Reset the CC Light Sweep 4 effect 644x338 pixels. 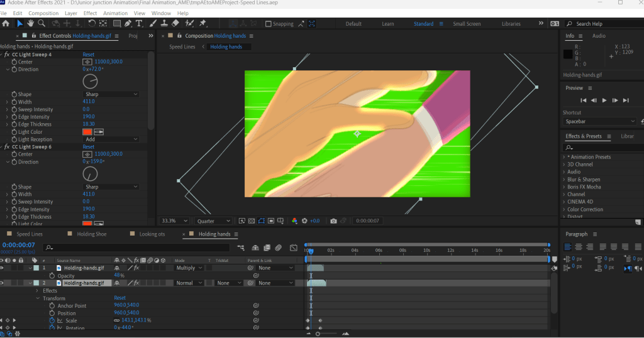coord(89,55)
